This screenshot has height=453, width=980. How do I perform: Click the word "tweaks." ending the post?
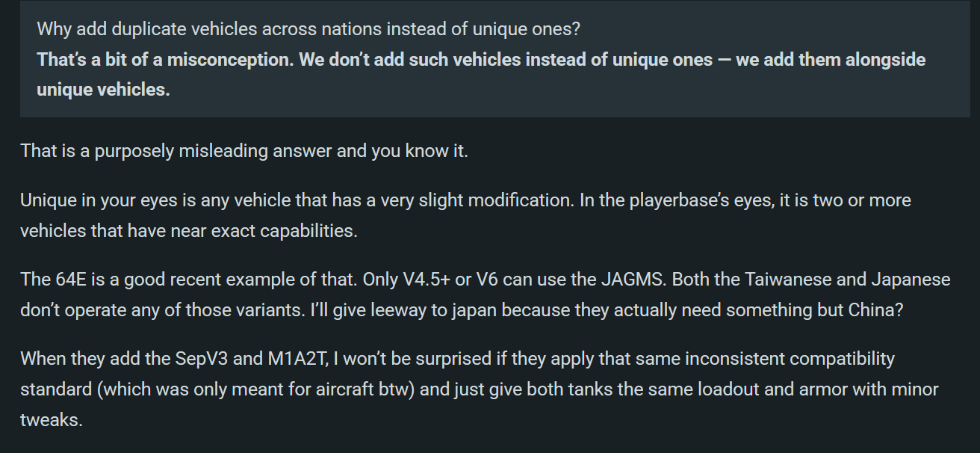coord(51,419)
